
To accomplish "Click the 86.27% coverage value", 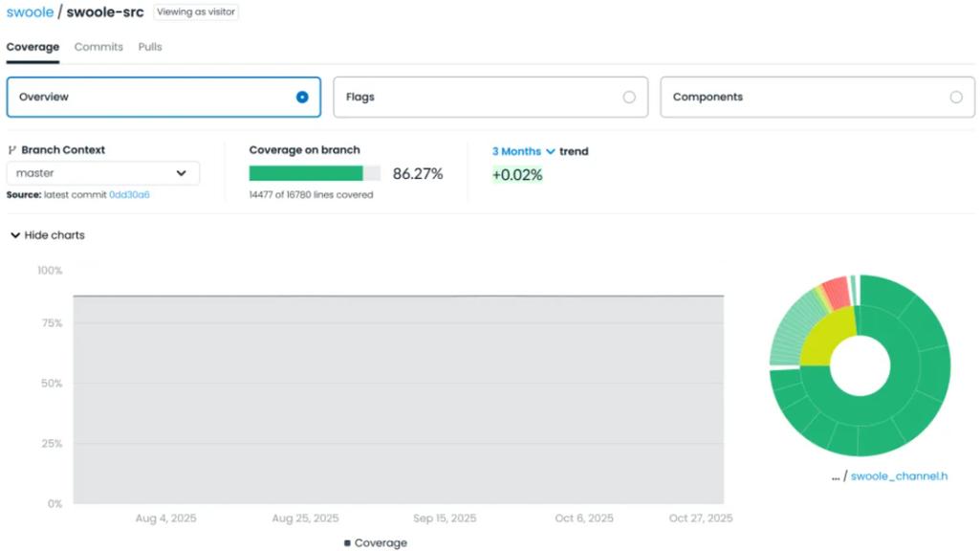I will tap(418, 174).
